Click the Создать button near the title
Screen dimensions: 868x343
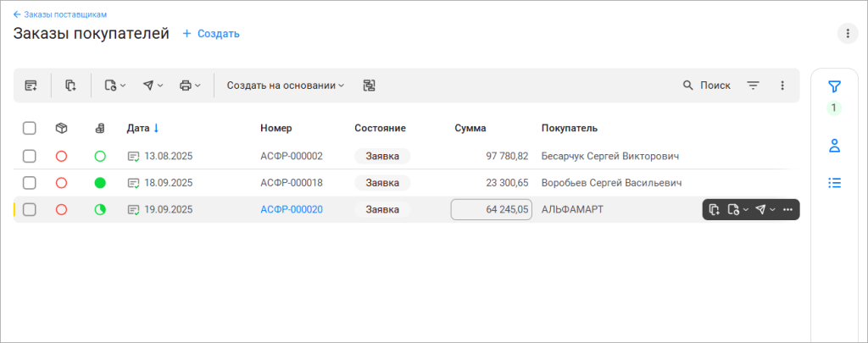[x=211, y=34]
